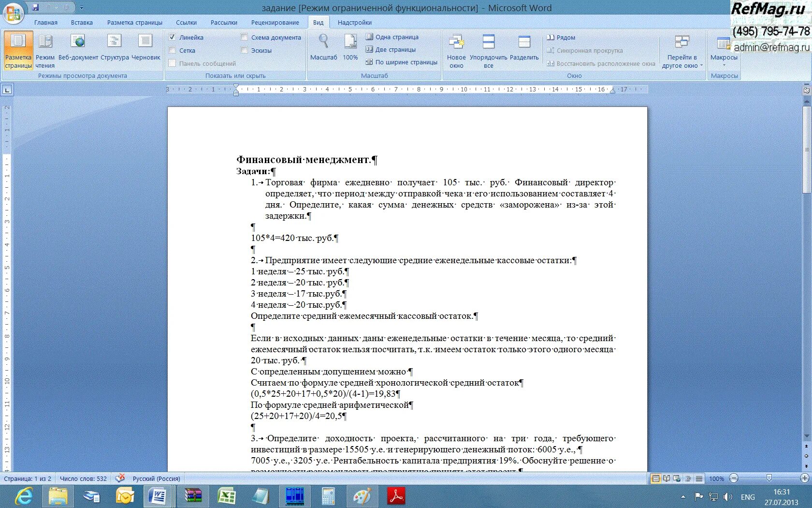Select Outline view in status bar
This screenshot has width=812, height=508.
[688, 478]
